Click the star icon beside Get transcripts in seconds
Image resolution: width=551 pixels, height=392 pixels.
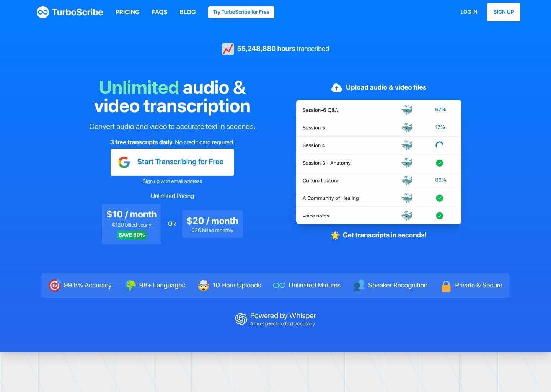335,235
